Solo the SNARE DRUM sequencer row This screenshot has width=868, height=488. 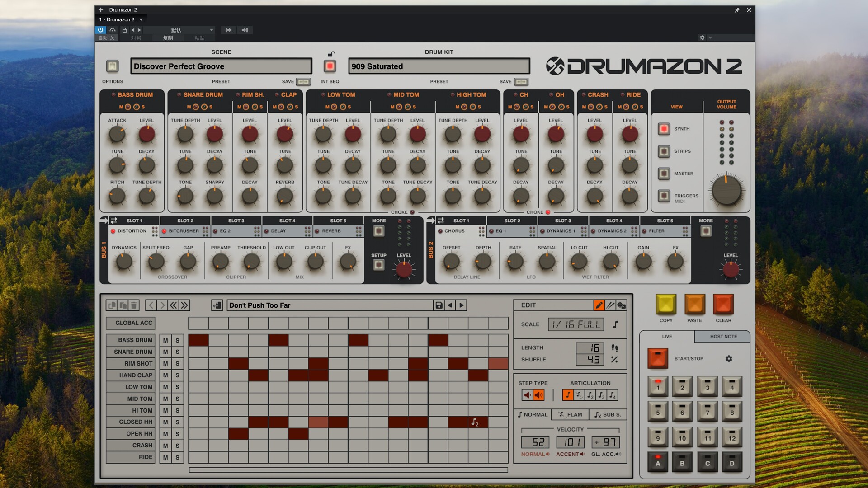[177, 352]
